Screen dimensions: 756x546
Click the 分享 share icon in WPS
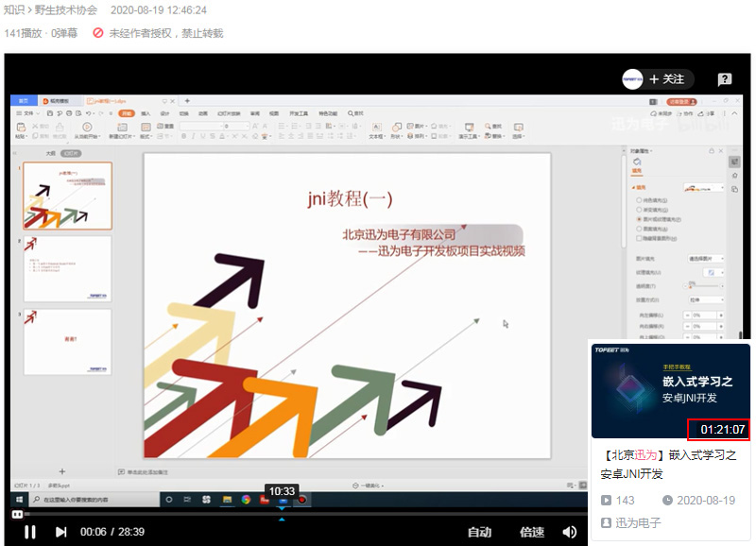[706, 113]
